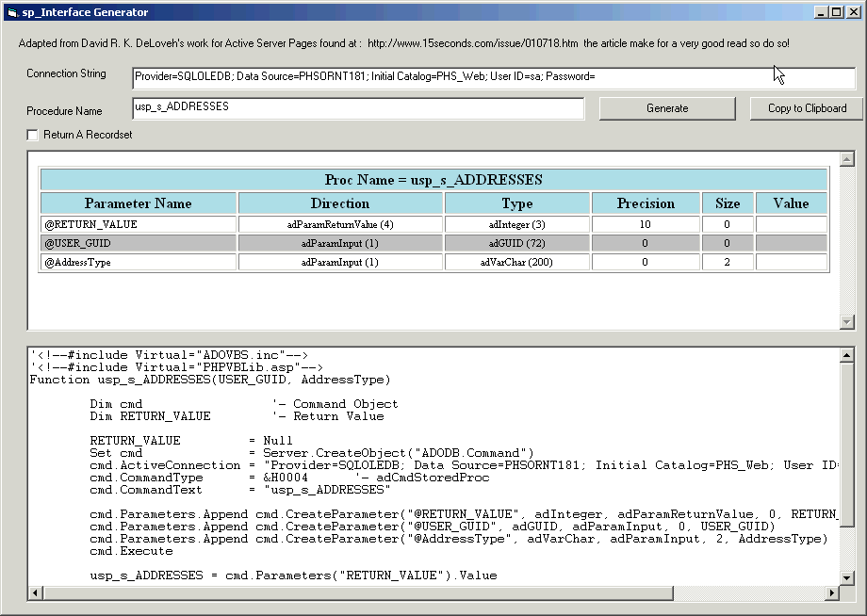The image size is (867, 616).
Task: Click the code pane's scroll right arrow
Action: click(832, 593)
